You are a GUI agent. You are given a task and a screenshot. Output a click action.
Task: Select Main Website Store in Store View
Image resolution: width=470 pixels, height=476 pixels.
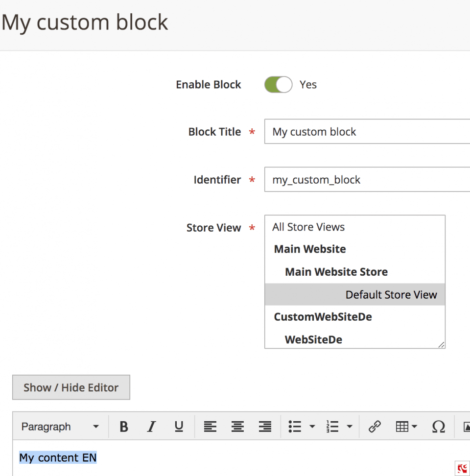point(336,271)
